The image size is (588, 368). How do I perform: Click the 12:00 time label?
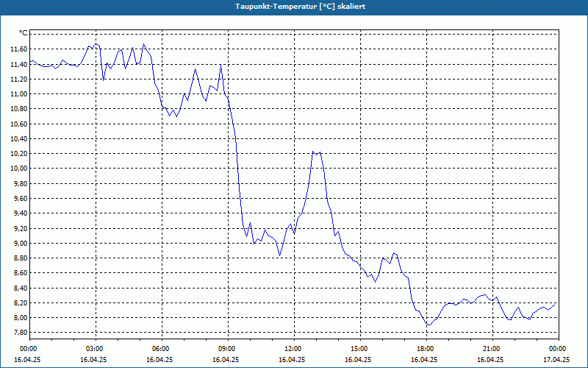tap(295, 349)
